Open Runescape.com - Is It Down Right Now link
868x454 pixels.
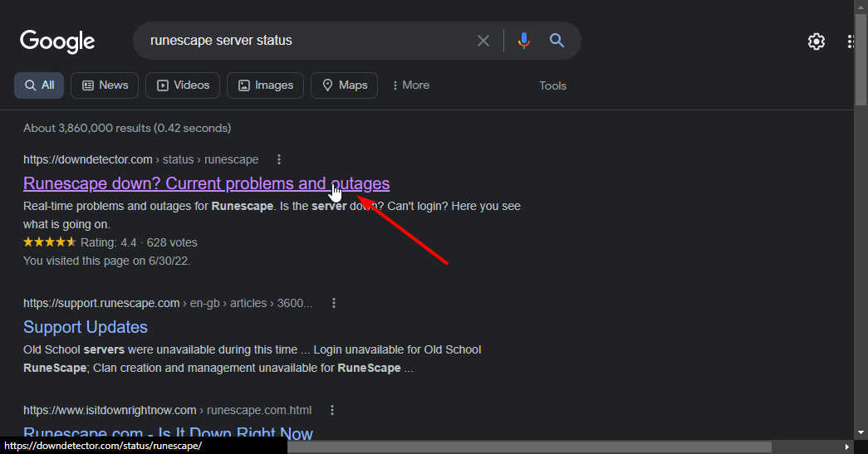168,432
